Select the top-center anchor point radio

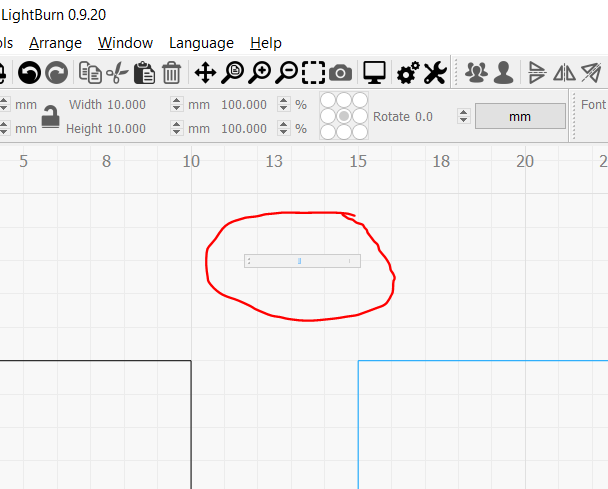344,100
